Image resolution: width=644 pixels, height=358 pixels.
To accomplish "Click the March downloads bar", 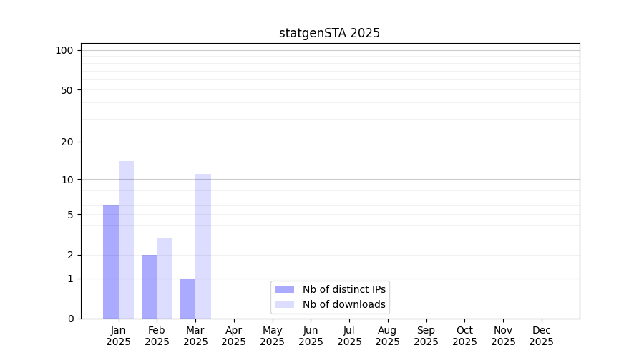I will 203,246.
